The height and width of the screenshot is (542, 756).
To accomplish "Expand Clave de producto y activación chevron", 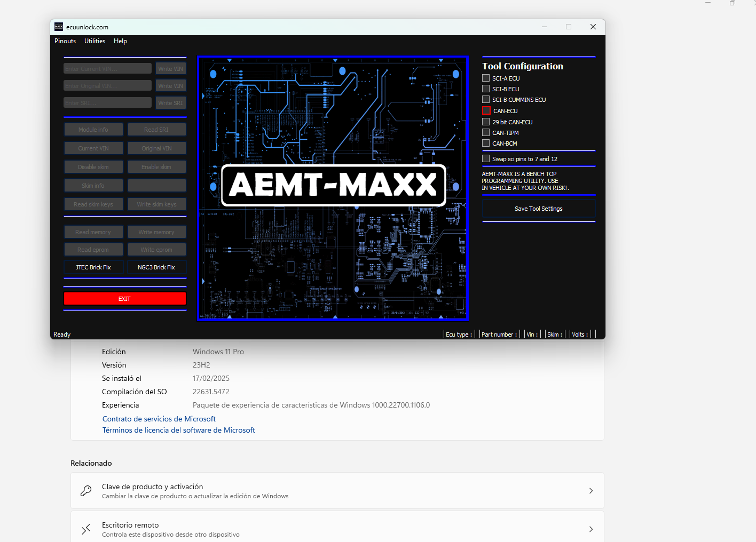I will click(x=590, y=491).
